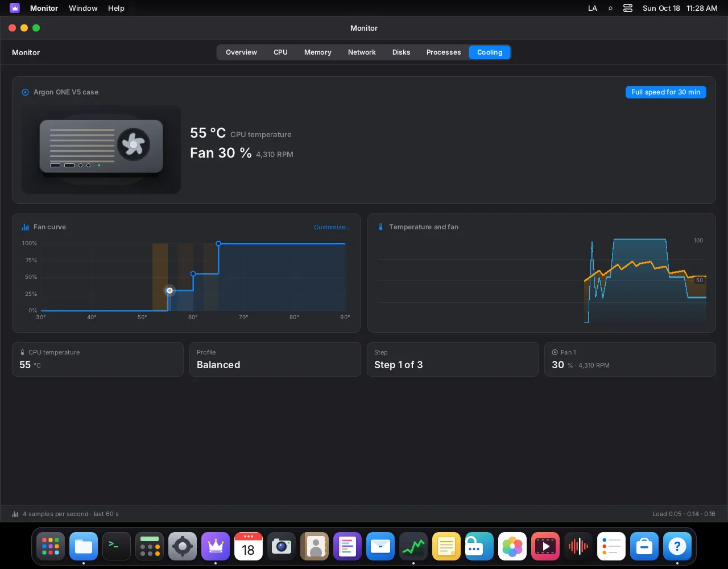Screen dimensions: 728x569
Task: Launch the Terminal from the dock
Action: pos(117,547)
